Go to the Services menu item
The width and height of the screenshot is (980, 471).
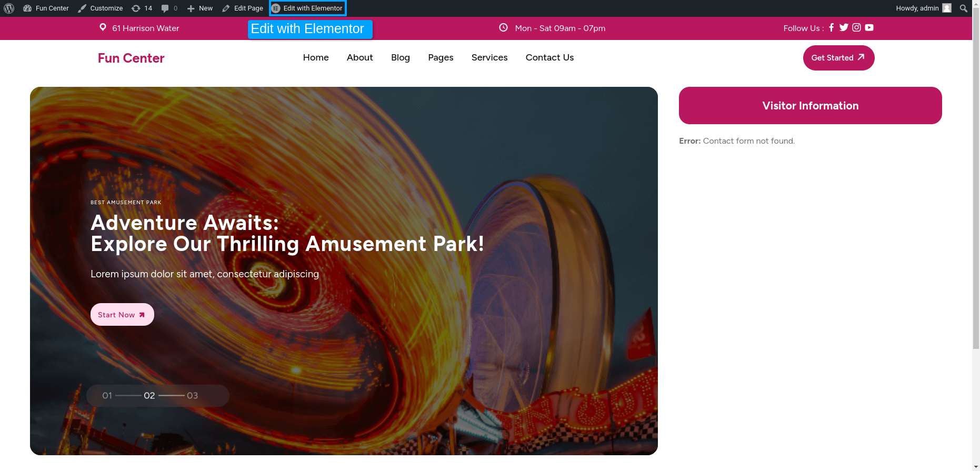(x=489, y=57)
